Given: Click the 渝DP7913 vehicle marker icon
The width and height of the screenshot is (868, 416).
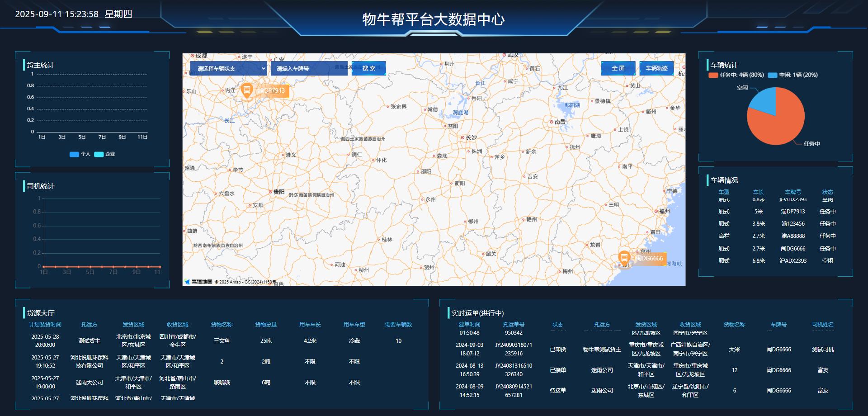Looking at the screenshot, I should (247, 90).
